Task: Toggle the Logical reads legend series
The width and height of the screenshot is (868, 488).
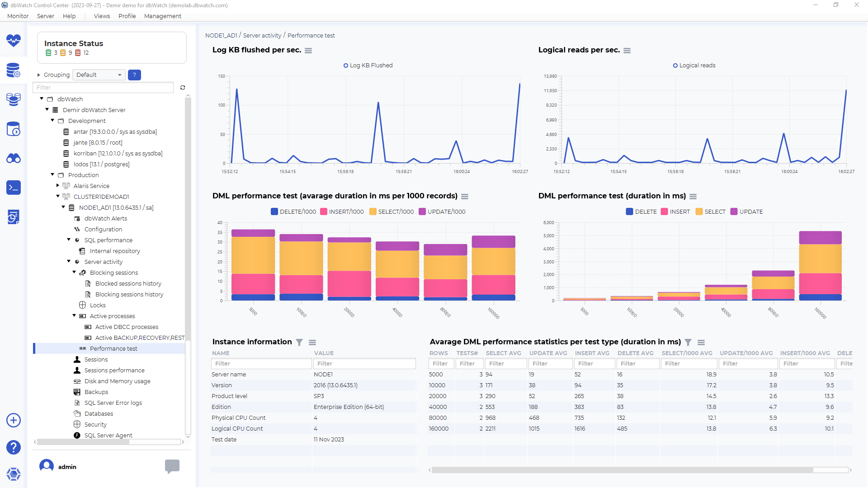Action: pos(694,66)
